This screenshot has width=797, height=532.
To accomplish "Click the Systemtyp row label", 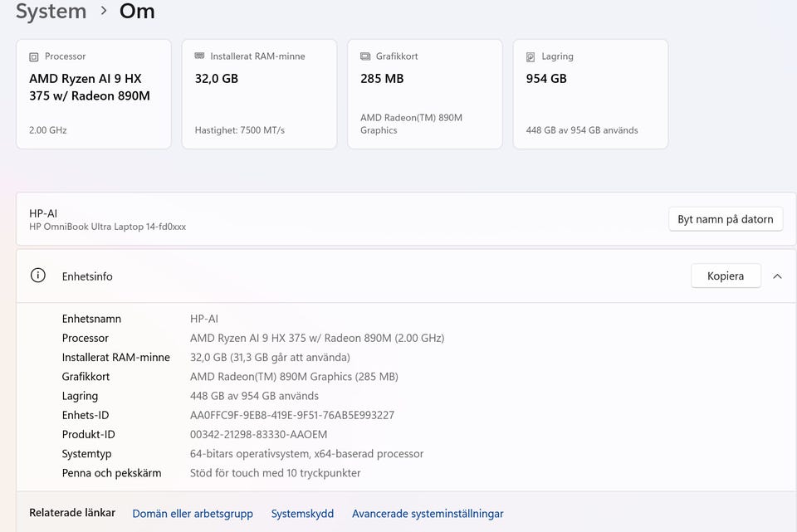I will point(87,454).
